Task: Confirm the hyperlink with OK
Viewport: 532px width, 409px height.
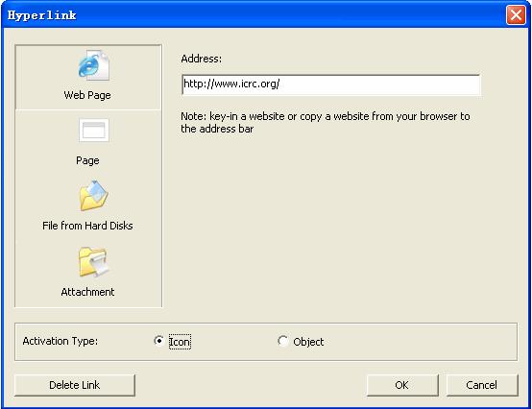Action: tap(402, 385)
